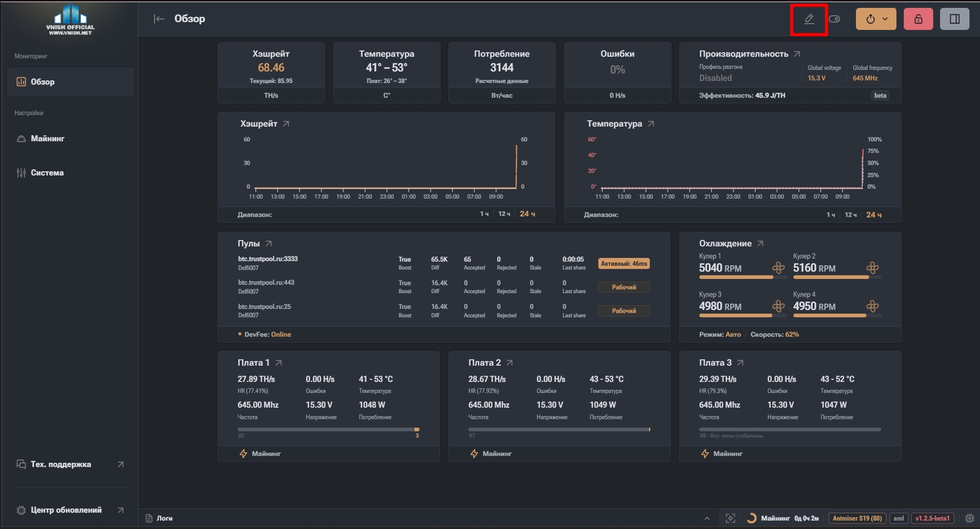Screen dimensions: 980x529
Task: Click the aml badge in status bar
Action: click(899, 518)
